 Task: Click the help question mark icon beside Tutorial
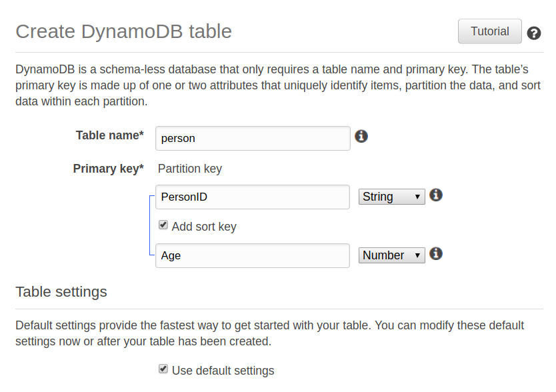(533, 33)
